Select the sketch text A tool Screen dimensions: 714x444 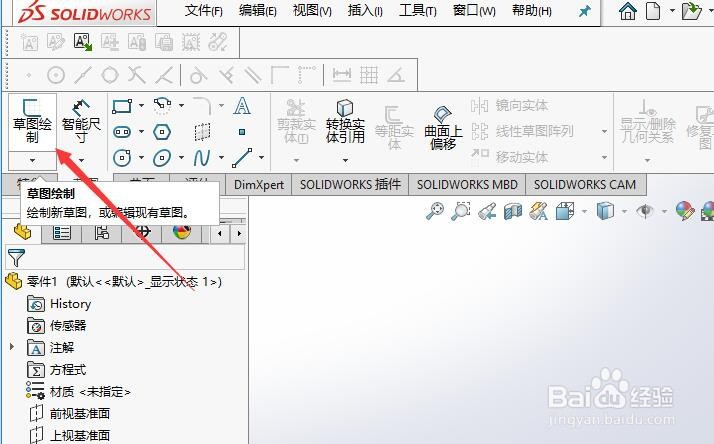coord(242,106)
